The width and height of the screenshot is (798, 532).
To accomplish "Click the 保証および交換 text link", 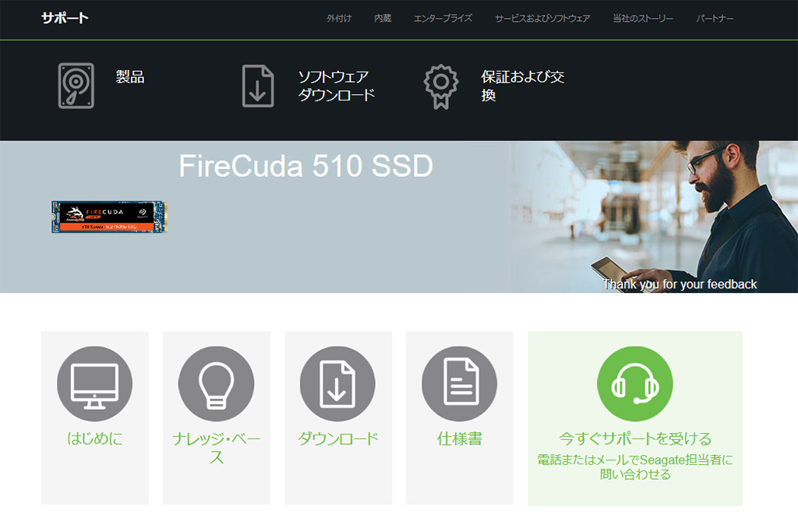I will click(x=522, y=86).
